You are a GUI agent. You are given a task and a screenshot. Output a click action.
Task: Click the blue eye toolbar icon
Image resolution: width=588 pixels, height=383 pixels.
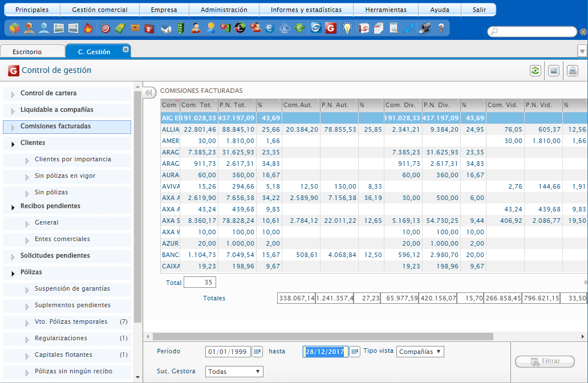tap(316, 28)
